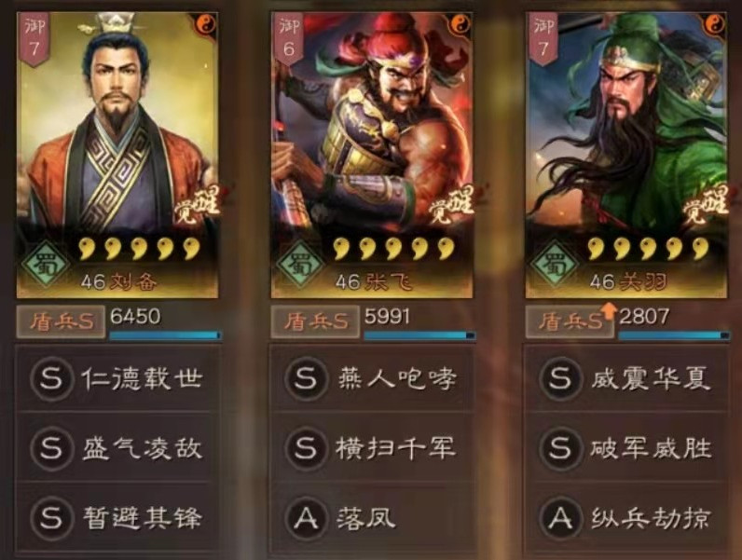Viewport: 742px width, 560px height.
Task: Select 关羽's 盾兵S troop type label
Action: [570, 321]
